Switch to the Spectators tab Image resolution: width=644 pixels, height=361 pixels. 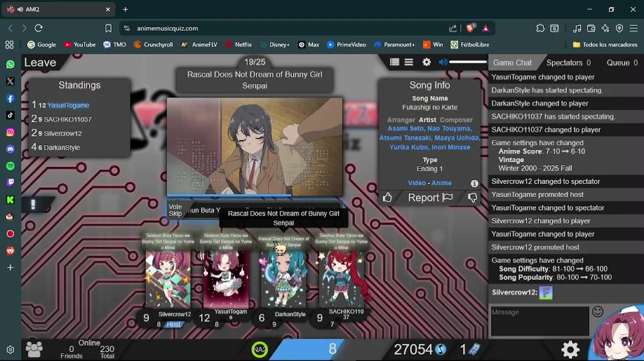(x=568, y=63)
